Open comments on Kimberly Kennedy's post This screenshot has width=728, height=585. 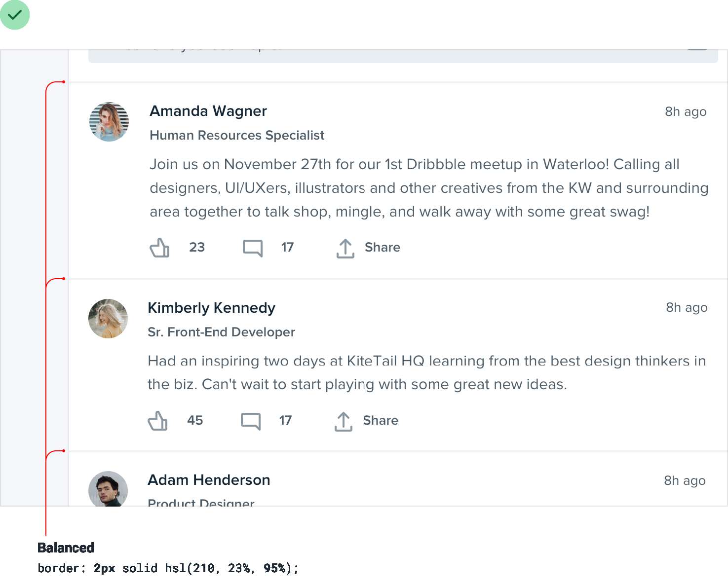[251, 421]
